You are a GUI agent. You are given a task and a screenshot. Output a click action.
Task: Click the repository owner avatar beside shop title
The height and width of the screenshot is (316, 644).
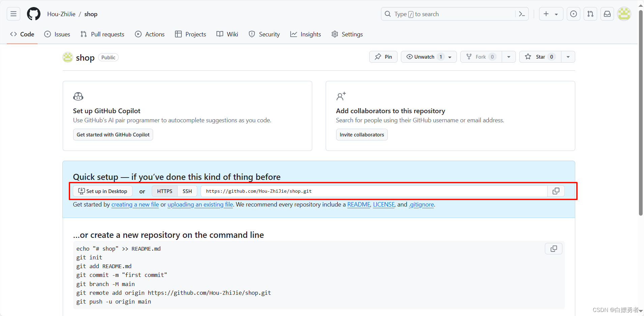(68, 57)
